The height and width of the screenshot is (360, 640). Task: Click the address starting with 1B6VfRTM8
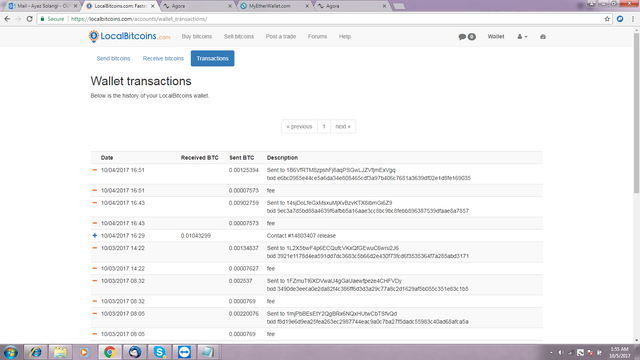point(341,170)
